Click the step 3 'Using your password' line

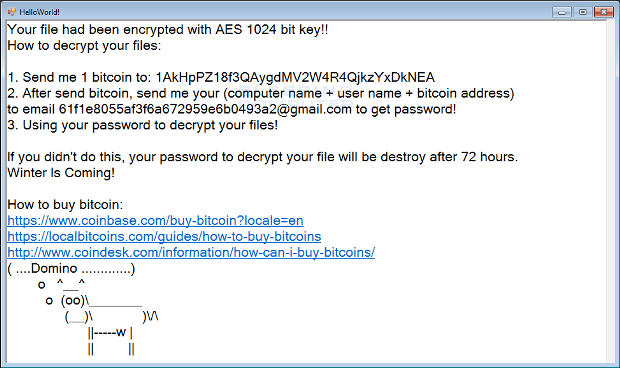point(143,125)
